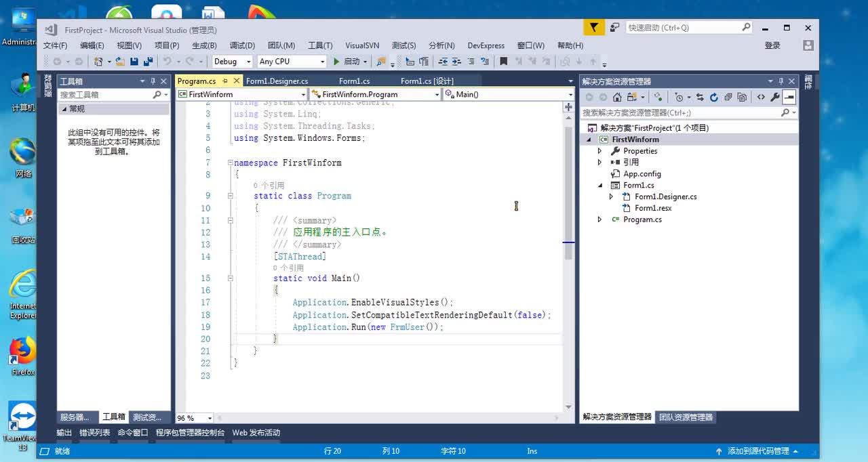Collapse the namespace FirstWinform code block
The image size is (868, 462).
(230, 163)
